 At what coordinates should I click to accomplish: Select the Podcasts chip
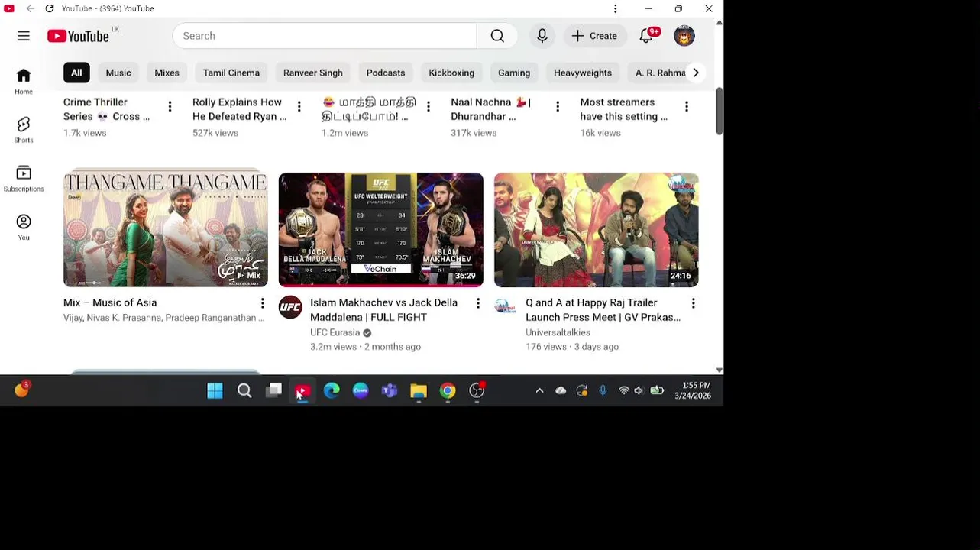(x=386, y=73)
